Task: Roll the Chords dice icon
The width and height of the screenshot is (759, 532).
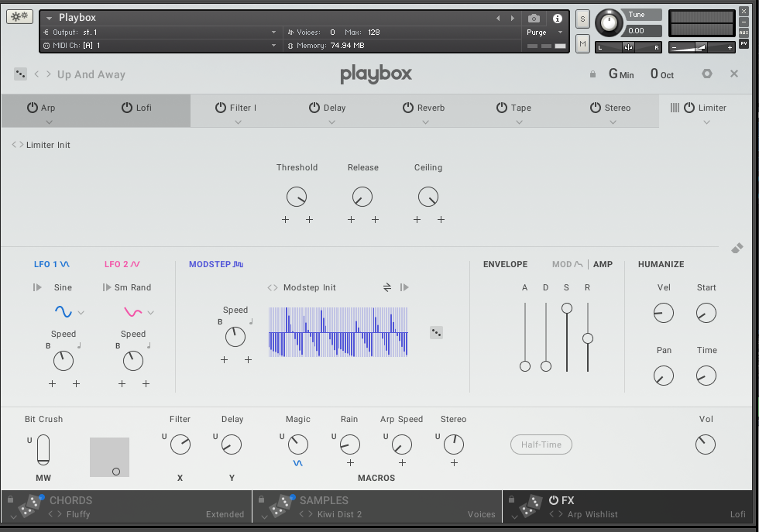Action: tap(30, 506)
